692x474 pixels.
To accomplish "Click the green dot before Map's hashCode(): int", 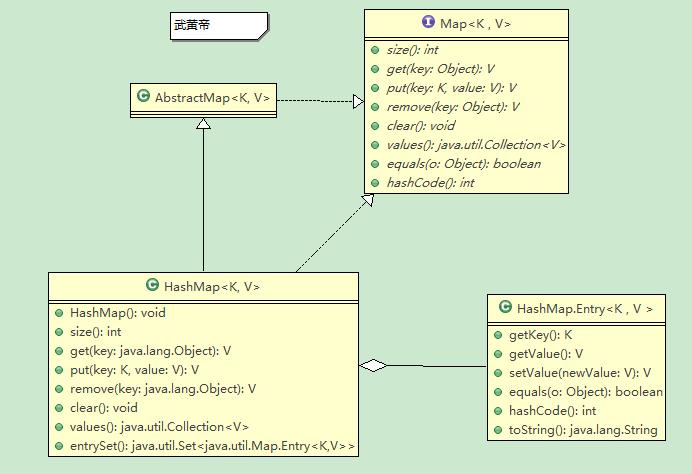I will pyautogui.click(x=375, y=183).
